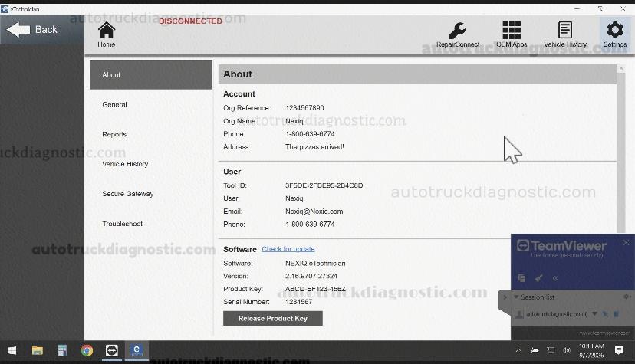Open File Explorer from the taskbar
Screen dimensions: 635x364
(38, 351)
